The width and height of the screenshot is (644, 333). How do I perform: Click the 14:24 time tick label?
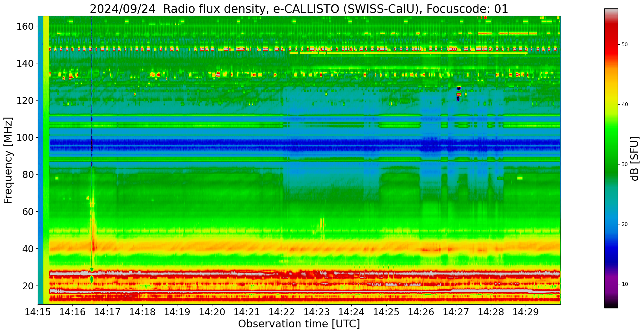coord(351,311)
